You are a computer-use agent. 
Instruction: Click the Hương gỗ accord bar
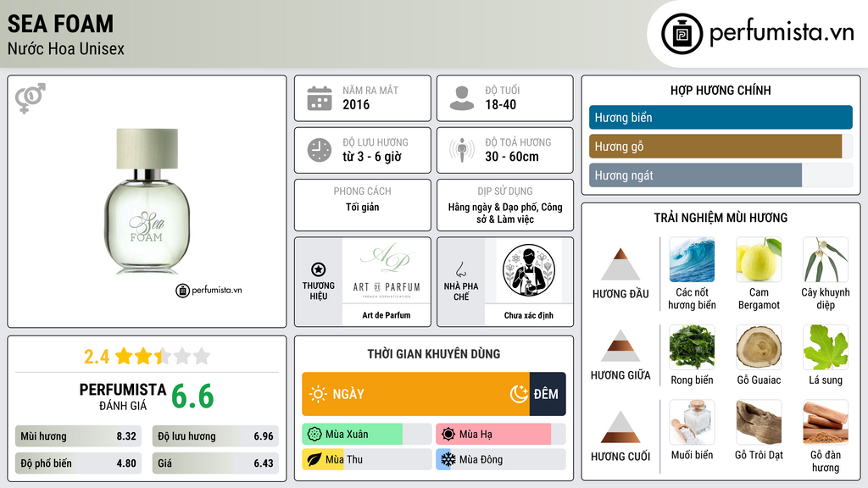pyautogui.click(x=721, y=147)
